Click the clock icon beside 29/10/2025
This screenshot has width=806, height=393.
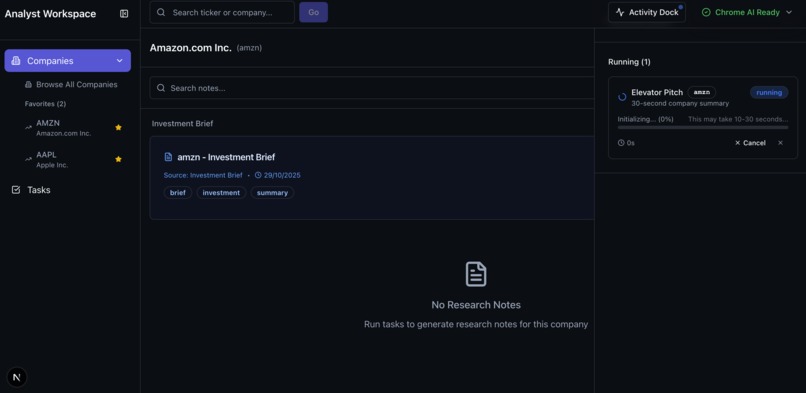coord(258,175)
